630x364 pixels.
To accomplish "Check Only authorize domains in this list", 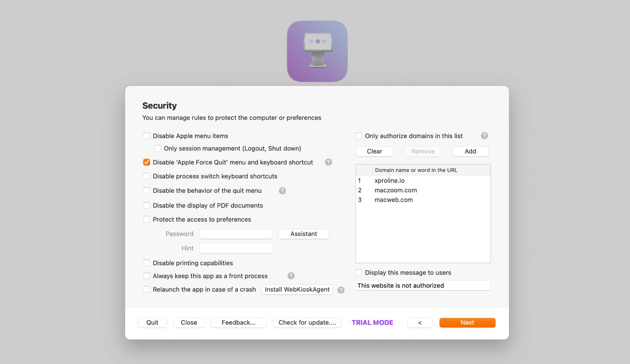I will 359,136.
